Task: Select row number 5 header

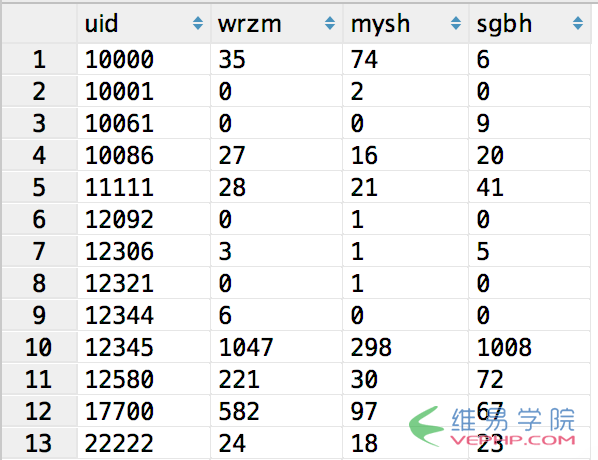Action: point(39,187)
